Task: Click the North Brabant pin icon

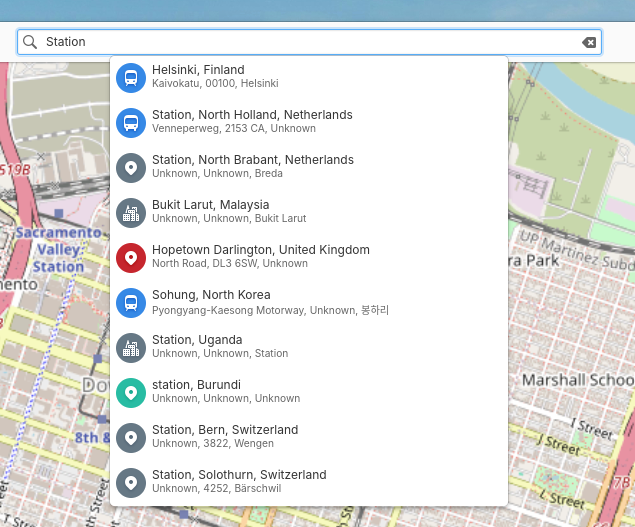Action: 130,167
